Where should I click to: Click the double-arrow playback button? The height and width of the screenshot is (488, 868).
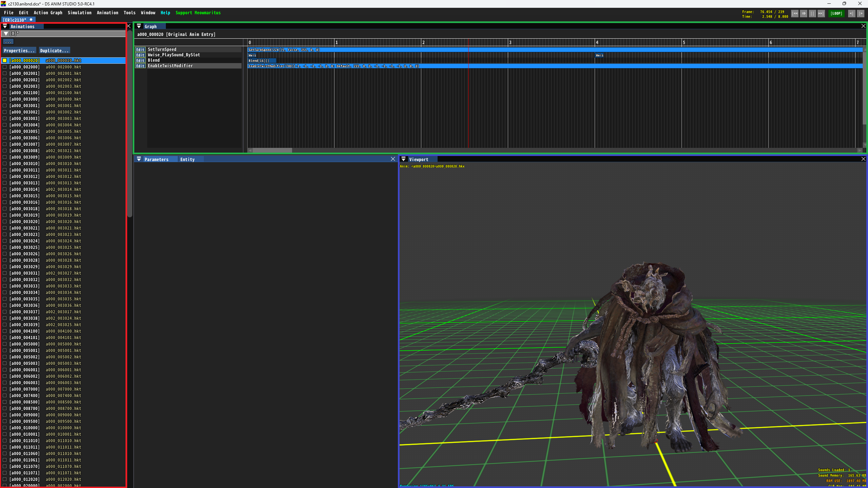(x=804, y=14)
